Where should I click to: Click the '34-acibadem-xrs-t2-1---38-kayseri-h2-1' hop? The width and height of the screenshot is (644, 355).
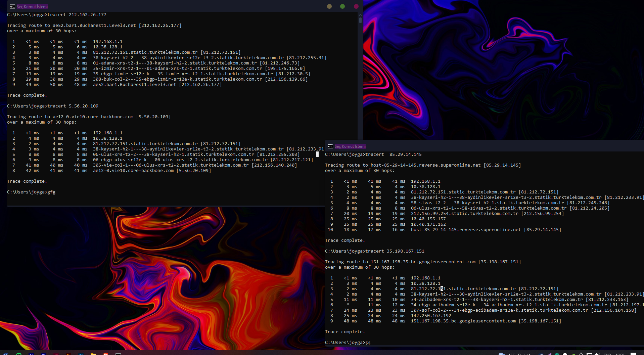[479, 300]
